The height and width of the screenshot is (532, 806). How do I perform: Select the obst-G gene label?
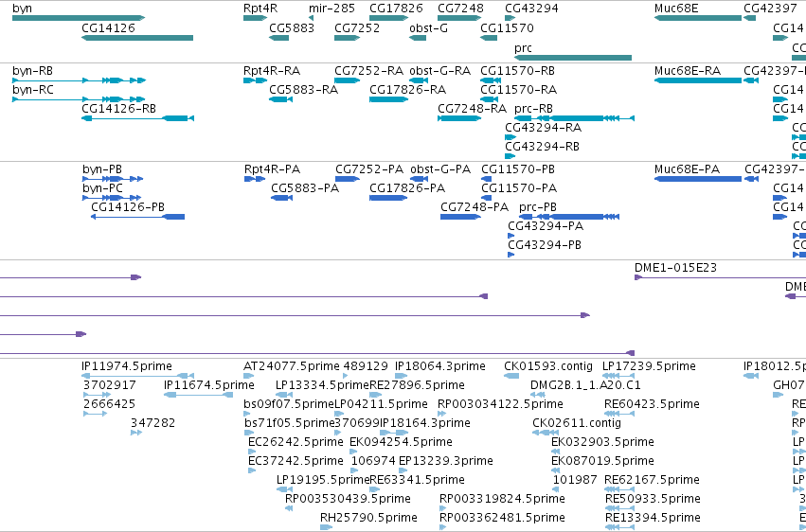(428, 27)
